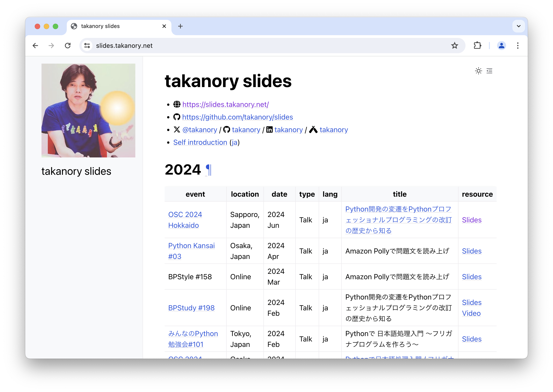Open LinkedIn profile via the LinkedIn icon

tap(269, 130)
